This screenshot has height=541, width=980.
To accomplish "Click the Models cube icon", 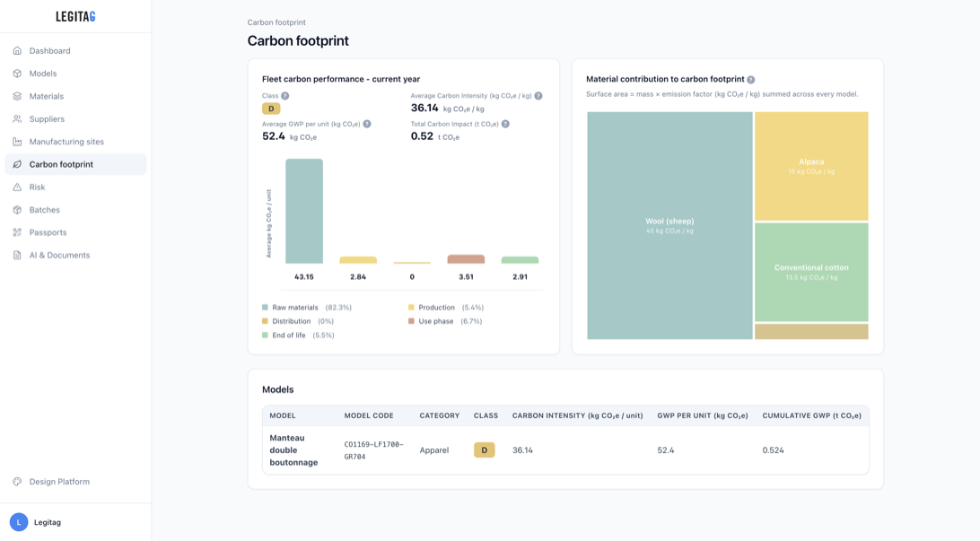I will pyautogui.click(x=17, y=73).
